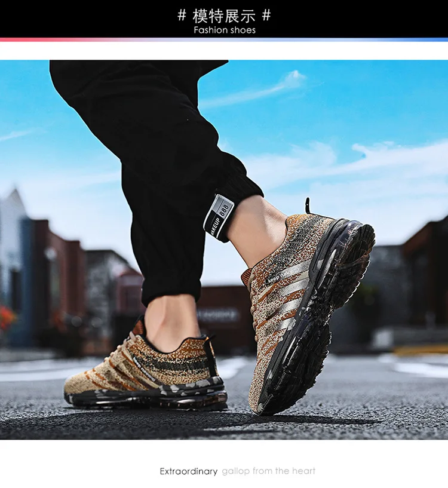Screen dimensions: 448x488
Task: Click the Chinese heading '模特展示'
Action: tap(224, 16)
